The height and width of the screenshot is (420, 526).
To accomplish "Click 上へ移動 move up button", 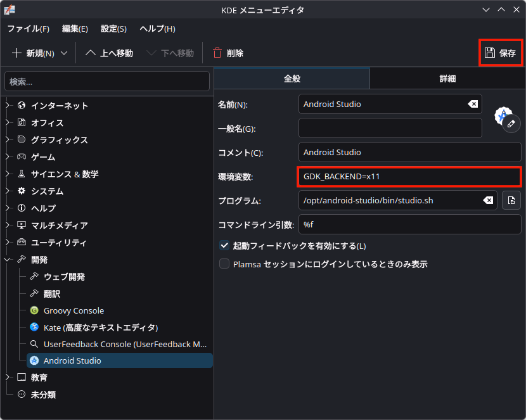I will [109, 53].
